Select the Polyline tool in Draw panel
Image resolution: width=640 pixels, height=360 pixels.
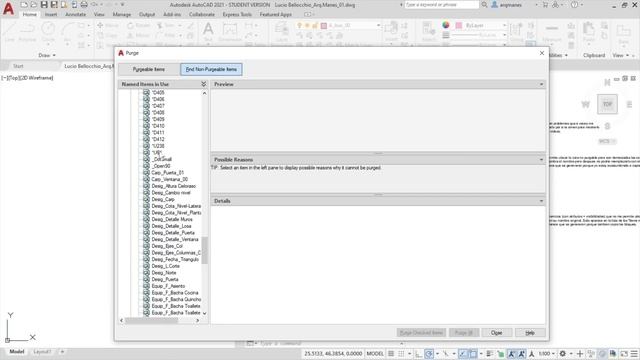click(27, 31)
